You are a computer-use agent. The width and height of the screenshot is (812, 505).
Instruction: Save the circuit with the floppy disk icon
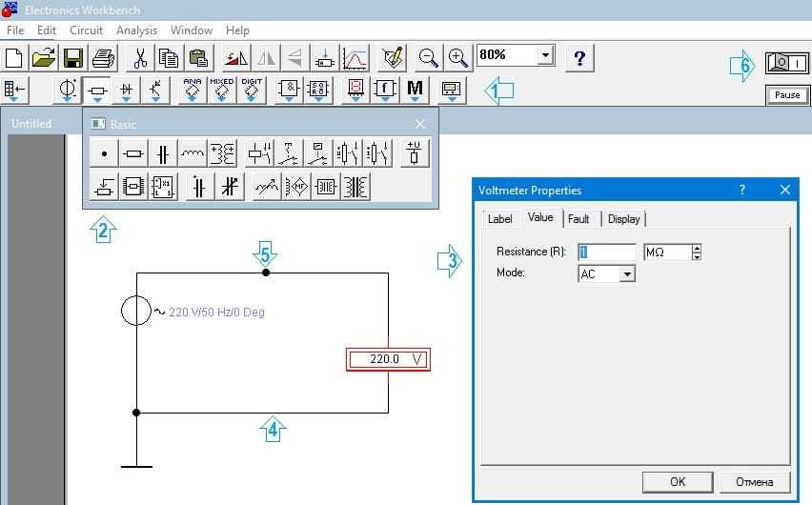click(x=73, y=58)
